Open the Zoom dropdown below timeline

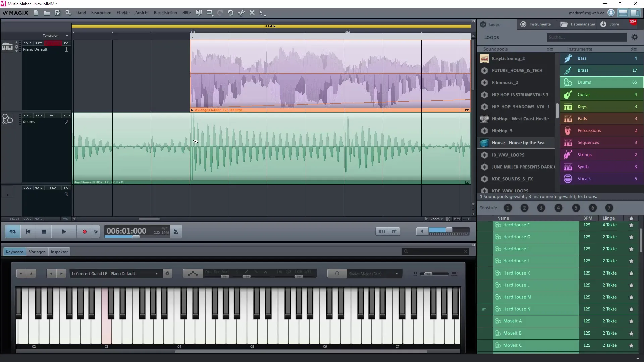click(436, 219)
